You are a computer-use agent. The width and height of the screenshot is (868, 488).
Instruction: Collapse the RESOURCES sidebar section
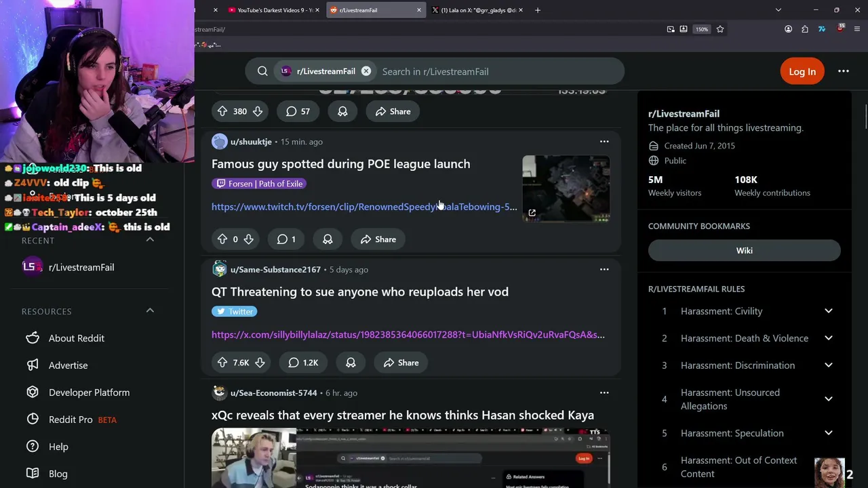[x=150, y=311]
